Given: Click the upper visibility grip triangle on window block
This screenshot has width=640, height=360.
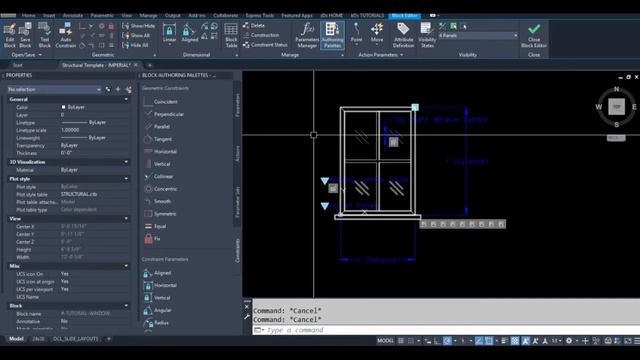Looking at the screenshot, I should [x=324, y=180].
